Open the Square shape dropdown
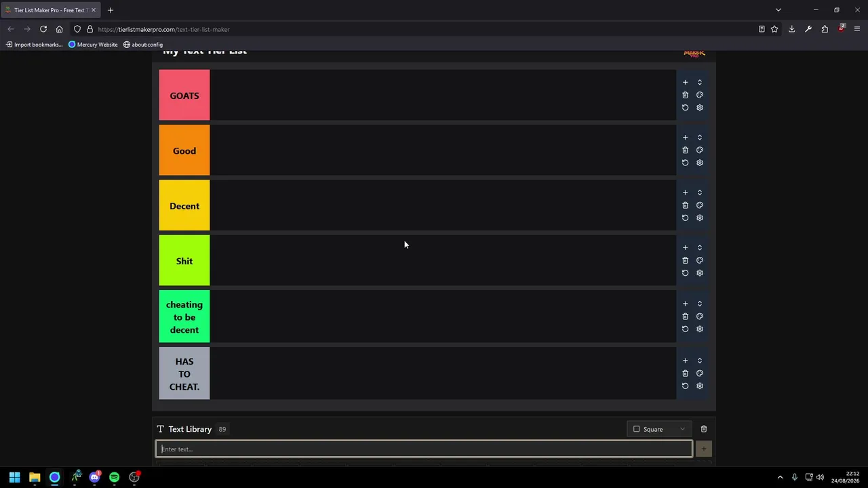The width and height of the screenshot is (868, 488). (x=659, y=429)
